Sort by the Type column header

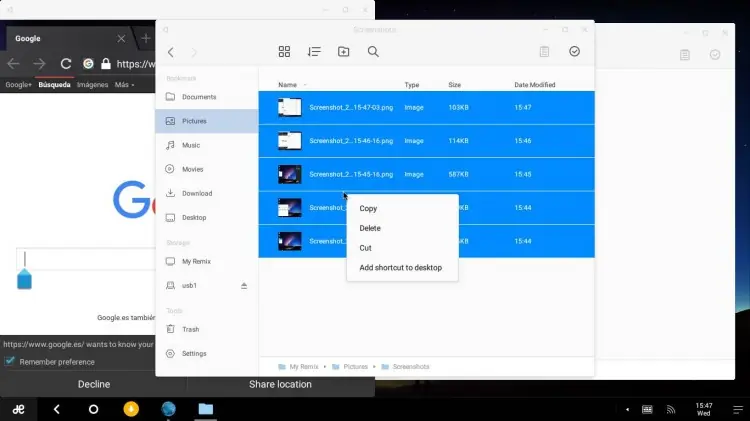pyautogui.click(x=411, y=85)
